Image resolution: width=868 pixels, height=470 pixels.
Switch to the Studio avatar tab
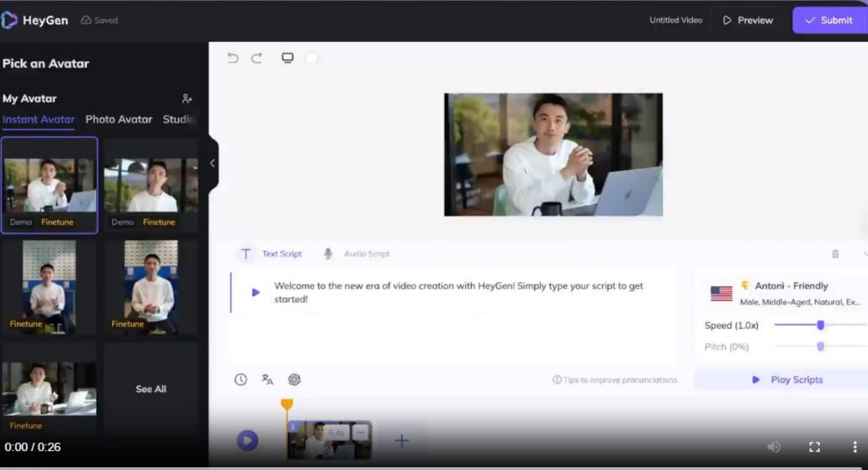click(x=179, y=119)
